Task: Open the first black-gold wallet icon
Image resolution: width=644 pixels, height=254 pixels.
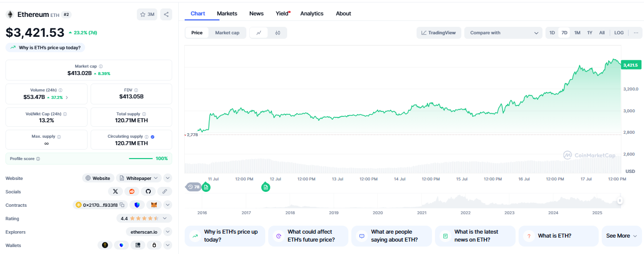Action: click(105, 245)
